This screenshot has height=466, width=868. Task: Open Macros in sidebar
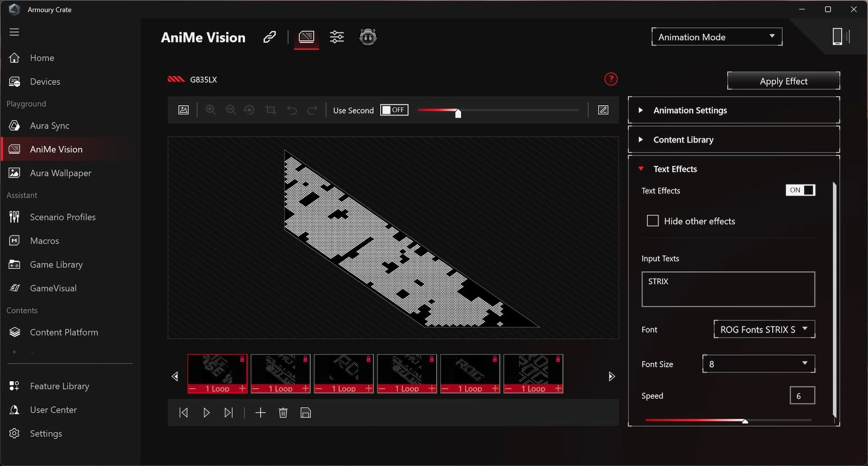pos(44,241)
